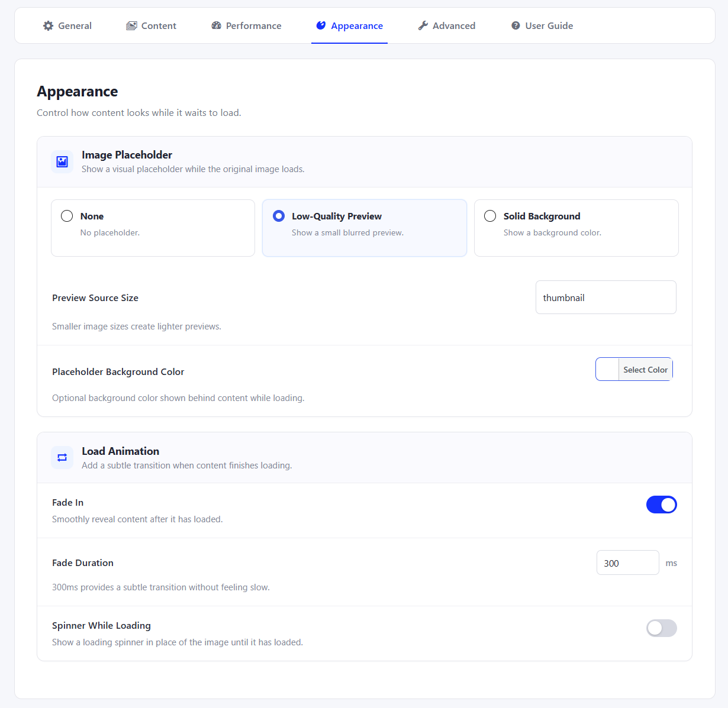The image size is (728, 708).
Task: Switch to the General tab
Action: [x=67, y=25]
